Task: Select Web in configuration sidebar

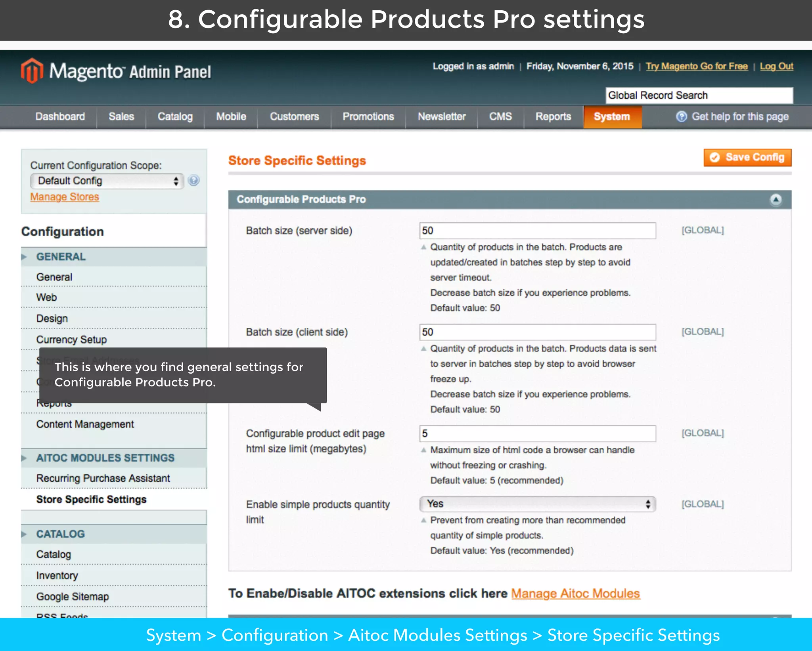Action: (114, 297)
